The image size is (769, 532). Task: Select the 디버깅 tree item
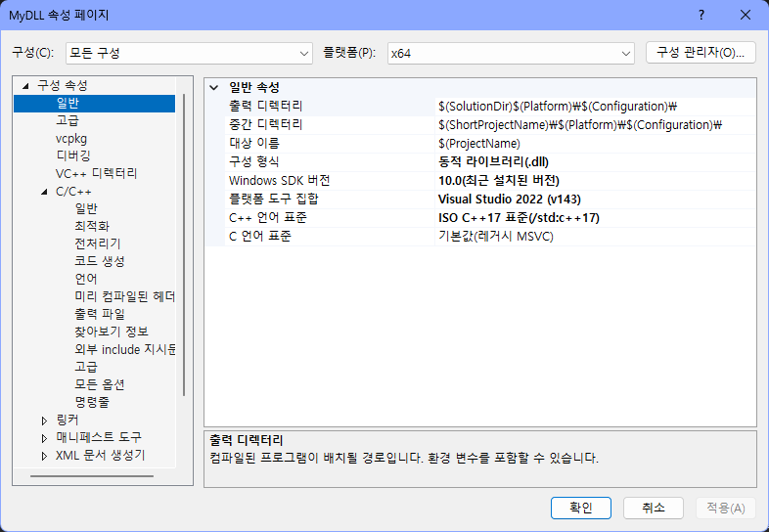click(x=73, y=155)
